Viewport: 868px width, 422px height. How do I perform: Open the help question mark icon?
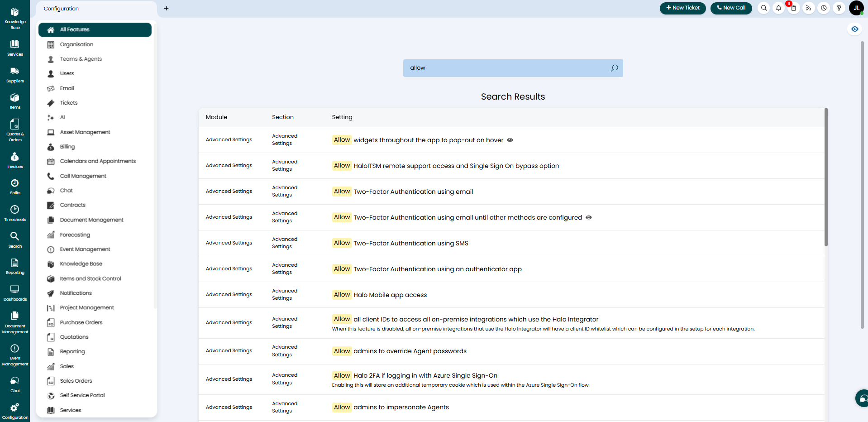coord(839,8)
